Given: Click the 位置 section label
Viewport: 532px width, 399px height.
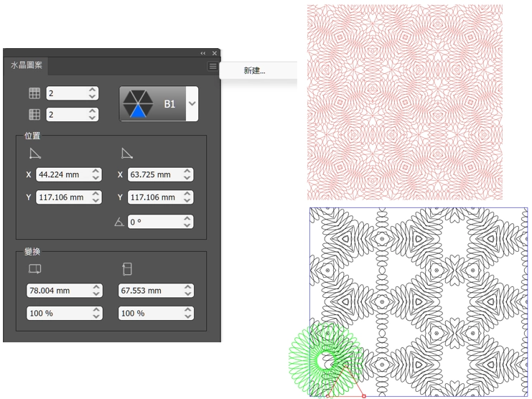Looking at the screenshot, I should pyautogui.click(x=32, y=136).
